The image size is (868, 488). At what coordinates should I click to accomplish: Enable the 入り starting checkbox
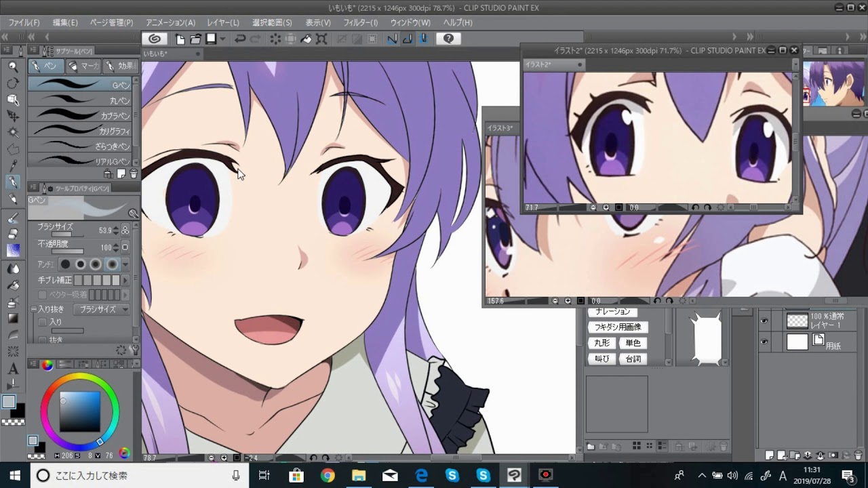(43, 322)
